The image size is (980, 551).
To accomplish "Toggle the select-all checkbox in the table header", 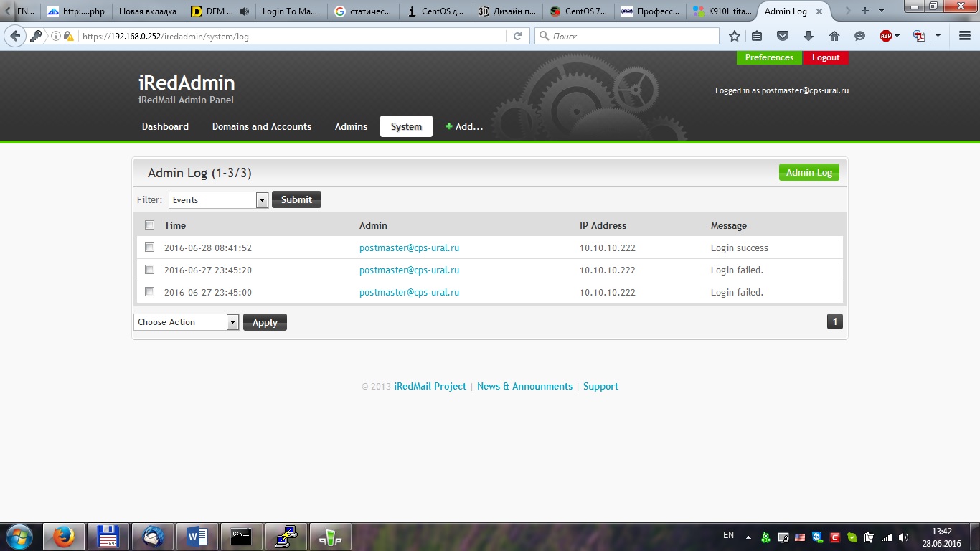I will pos(150,225).
